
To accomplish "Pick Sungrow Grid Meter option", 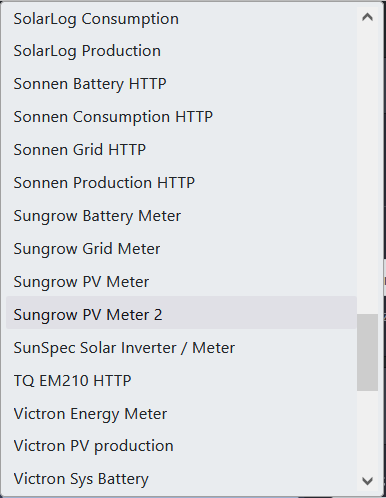I will [x=181, y=249].
